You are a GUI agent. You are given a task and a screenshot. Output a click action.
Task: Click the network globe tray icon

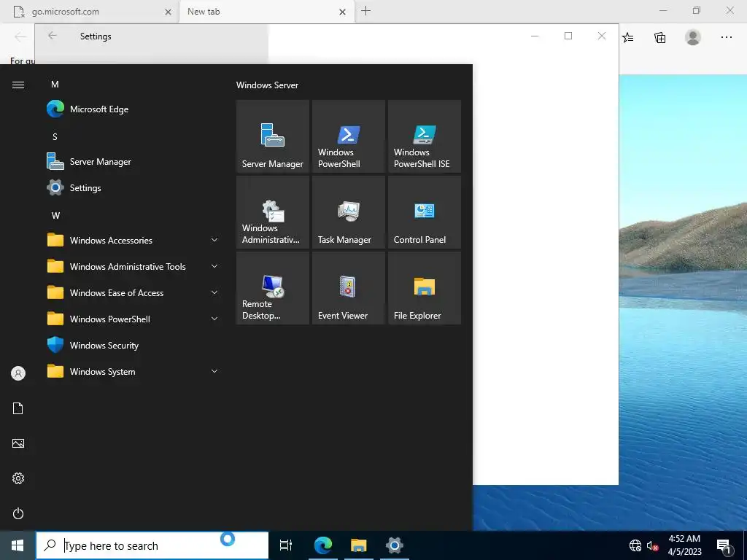click(635, 545)
